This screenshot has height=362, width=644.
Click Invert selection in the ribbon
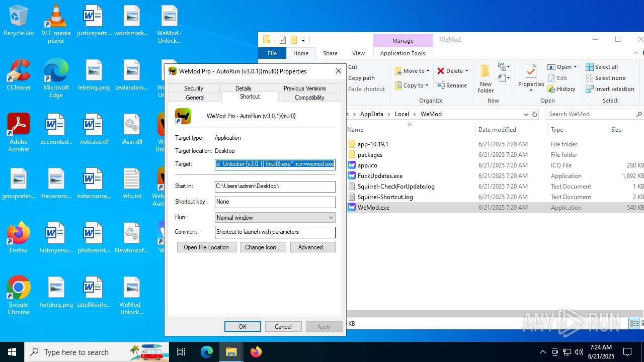(x=610, y=89)
